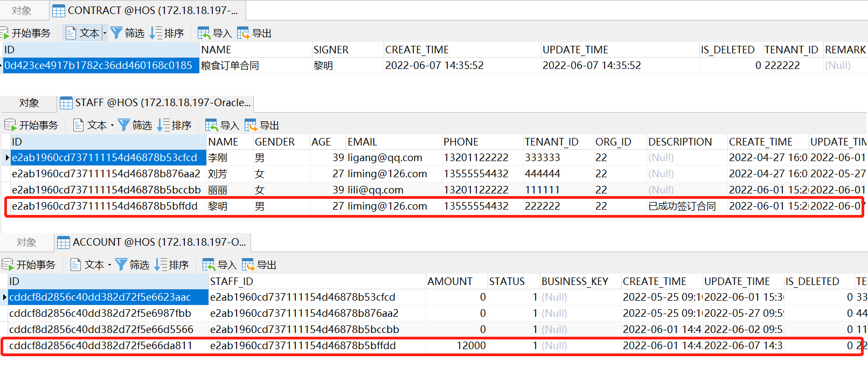Expand the text dropdown arrow in the STAFF toolbar
This screenshot has height=382, width=868.
click(112, 126)
